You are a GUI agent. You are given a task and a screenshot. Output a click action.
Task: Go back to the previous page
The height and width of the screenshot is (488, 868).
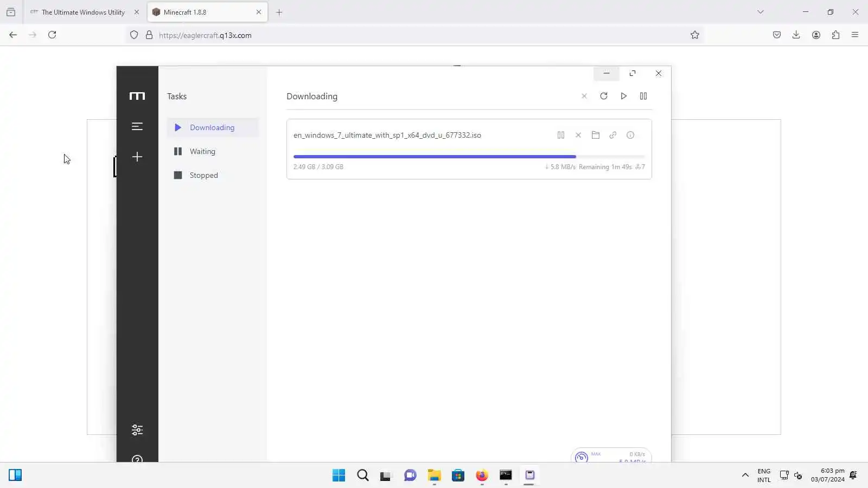pos(13,35)
